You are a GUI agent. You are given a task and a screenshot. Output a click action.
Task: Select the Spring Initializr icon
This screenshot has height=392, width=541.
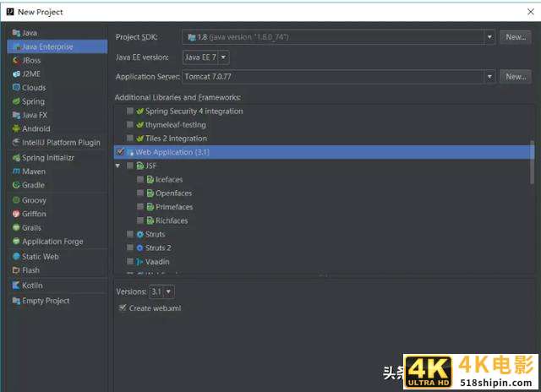point(16,157)
